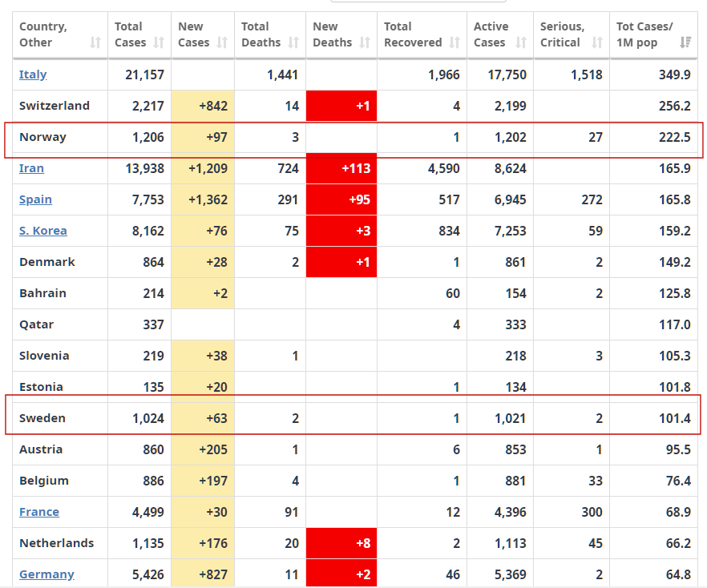This screenshot has width=707, height=588.
Task: Select the Qatar row name
Action: (37, 324)
